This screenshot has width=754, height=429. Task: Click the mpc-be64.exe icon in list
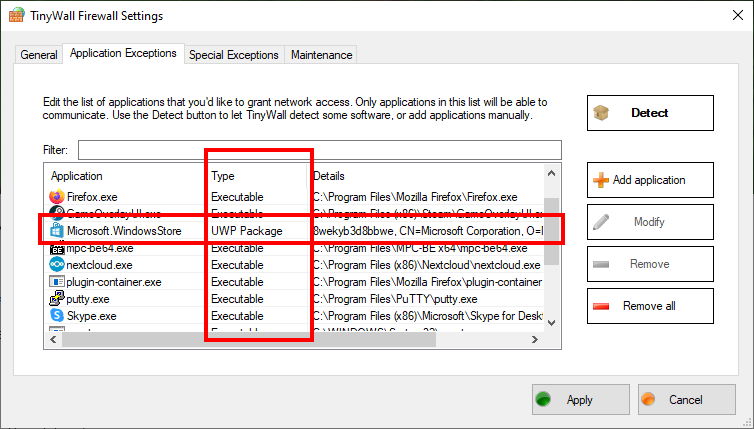pyautogui.click(x=57, y=248)
